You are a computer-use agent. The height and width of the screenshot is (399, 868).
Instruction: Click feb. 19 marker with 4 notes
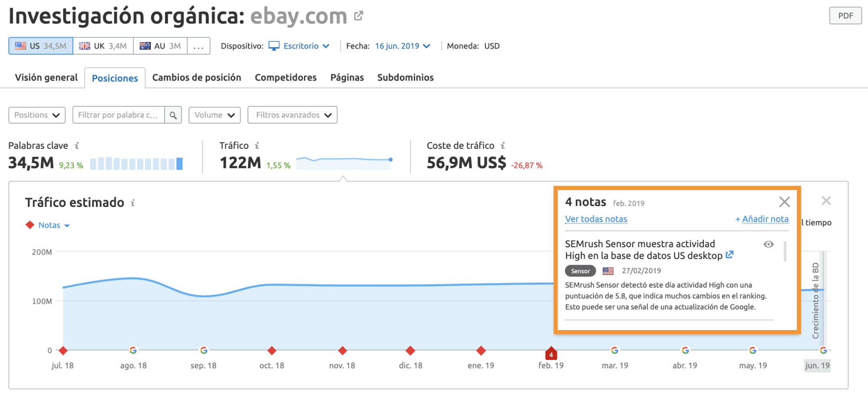551,353
